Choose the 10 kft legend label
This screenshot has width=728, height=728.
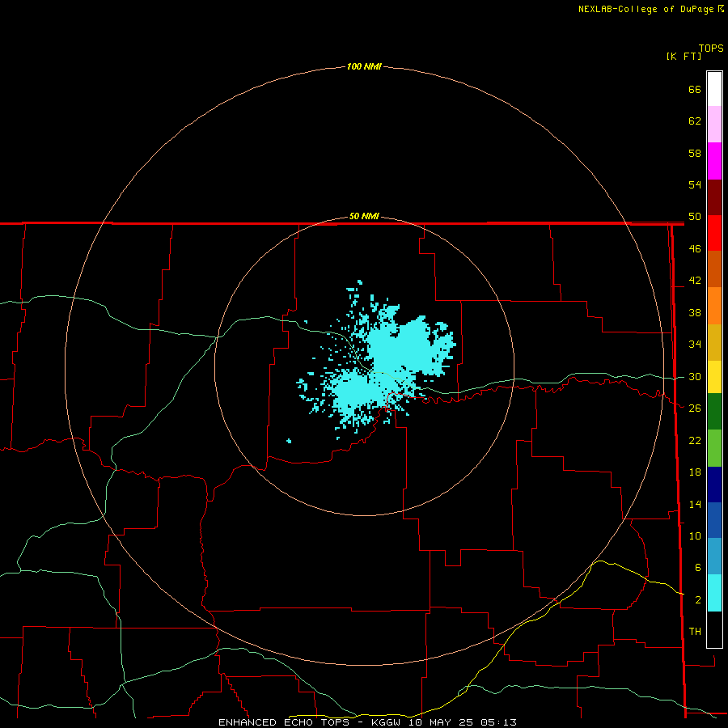pos(695,536)
